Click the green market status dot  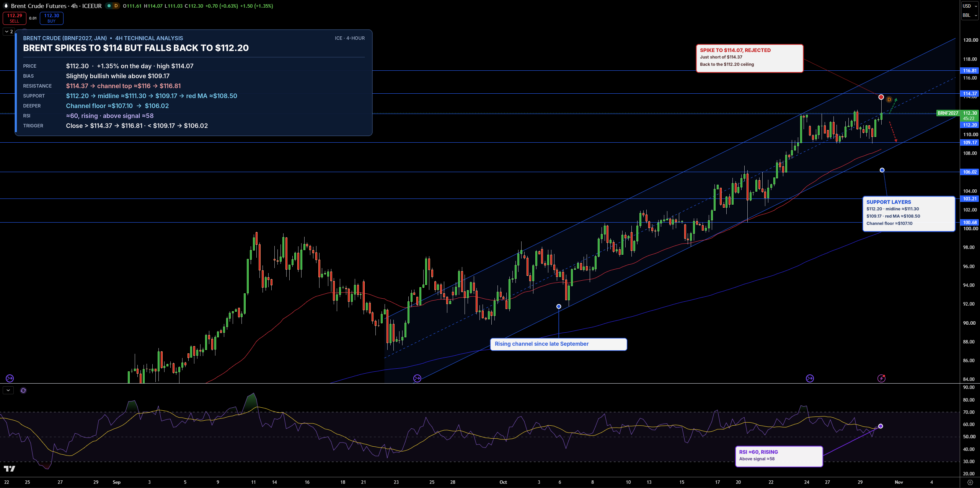click(109, 6)
